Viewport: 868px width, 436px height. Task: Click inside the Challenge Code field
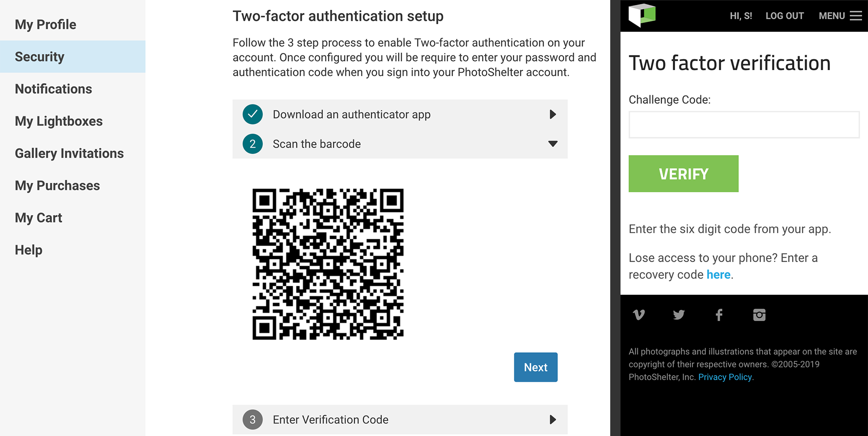click(x=744, y=125)
